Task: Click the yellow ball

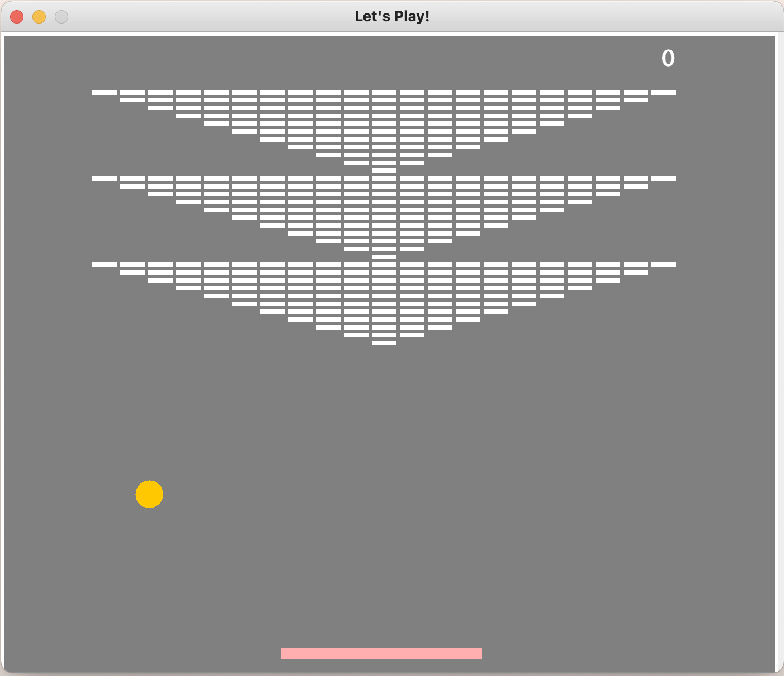Action: 149,494
